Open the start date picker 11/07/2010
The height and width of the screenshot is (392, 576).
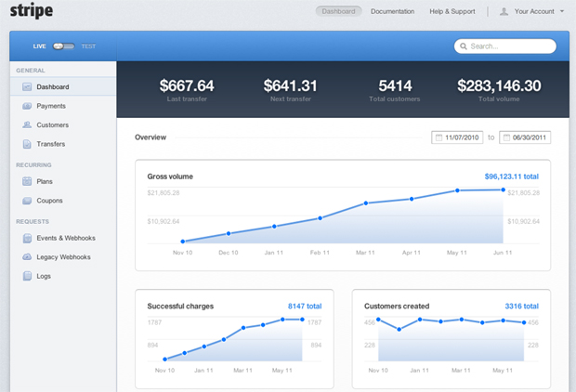(458, 137)
